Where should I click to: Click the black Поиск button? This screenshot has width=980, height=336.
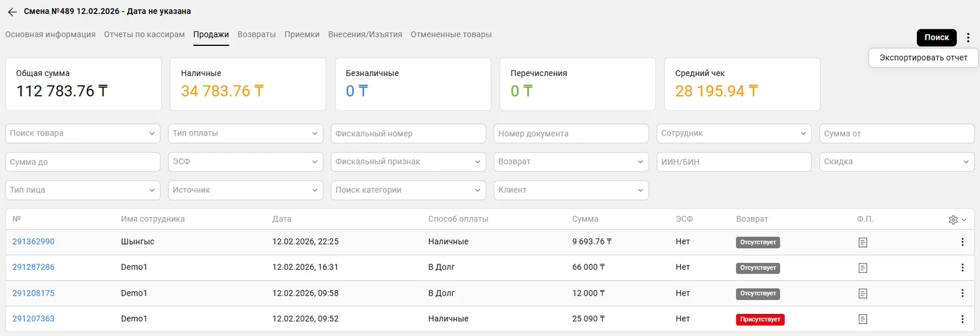pos(936,37)
